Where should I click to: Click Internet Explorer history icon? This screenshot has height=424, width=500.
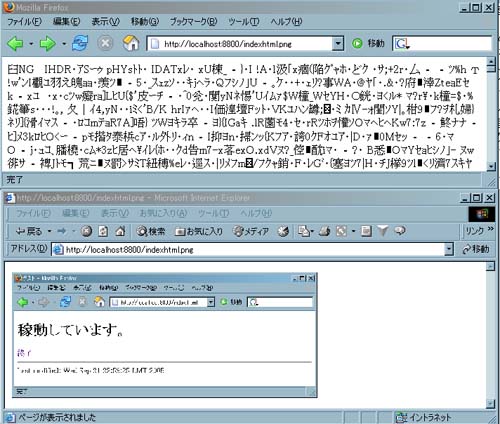coord(283,231)
